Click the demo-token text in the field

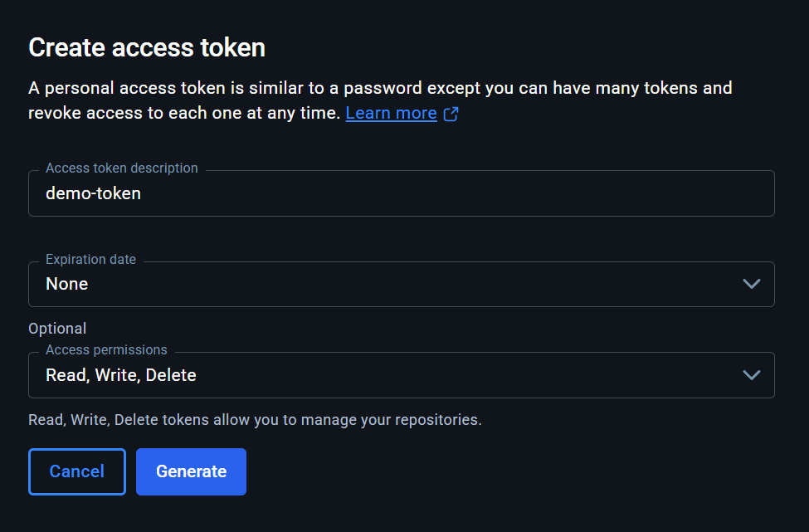(93, 193)
